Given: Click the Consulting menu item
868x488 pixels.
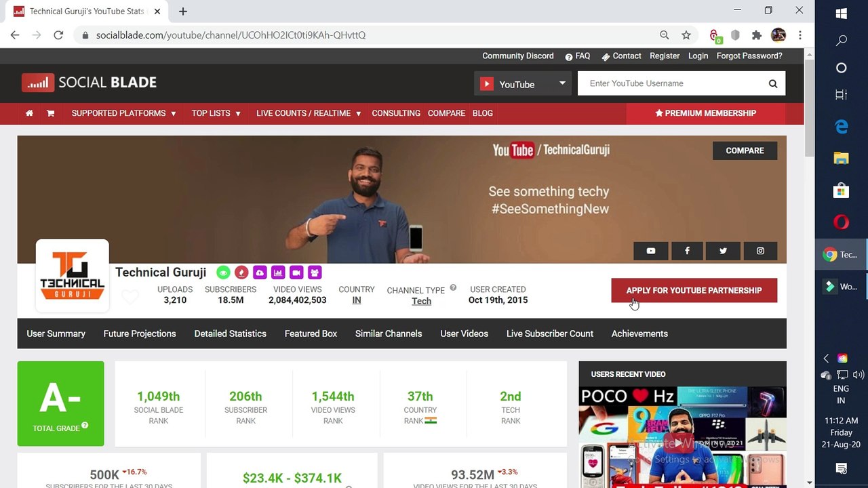Looking at the screenshot, I should [396, 113].
